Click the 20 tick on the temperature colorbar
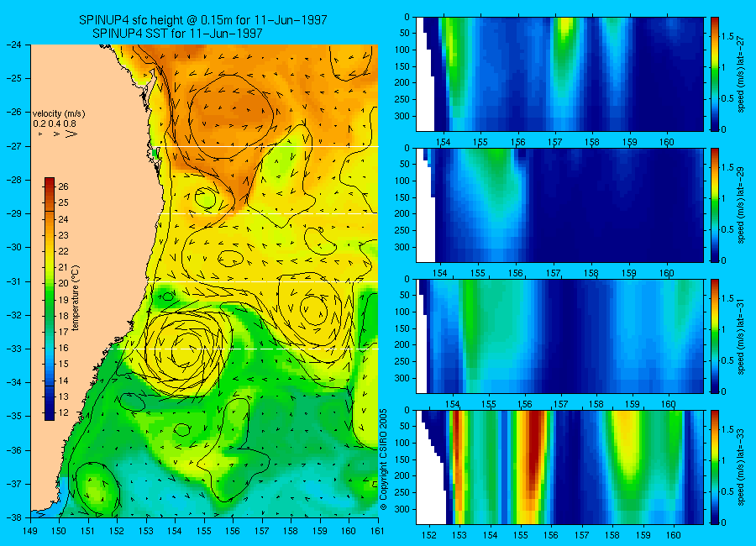Image resolution: width=756 pixels, height=546 pixels. pyautogui.click(x=63, y=284)
